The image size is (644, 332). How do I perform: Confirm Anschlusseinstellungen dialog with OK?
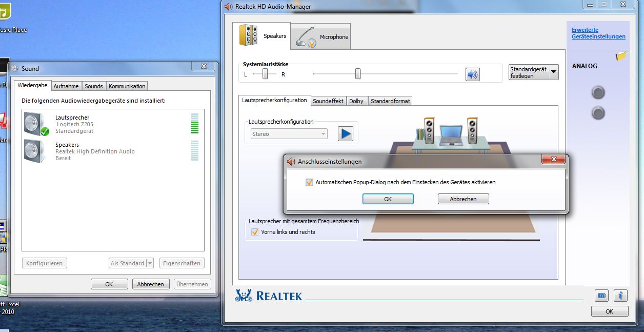[x=388, y=199]
